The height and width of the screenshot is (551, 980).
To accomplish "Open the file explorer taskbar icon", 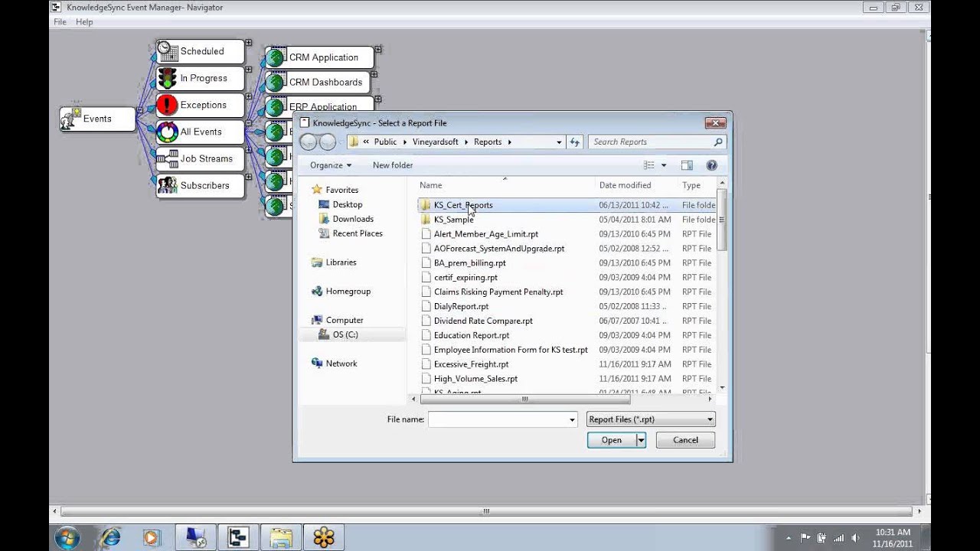I will (x=280, y=538).
